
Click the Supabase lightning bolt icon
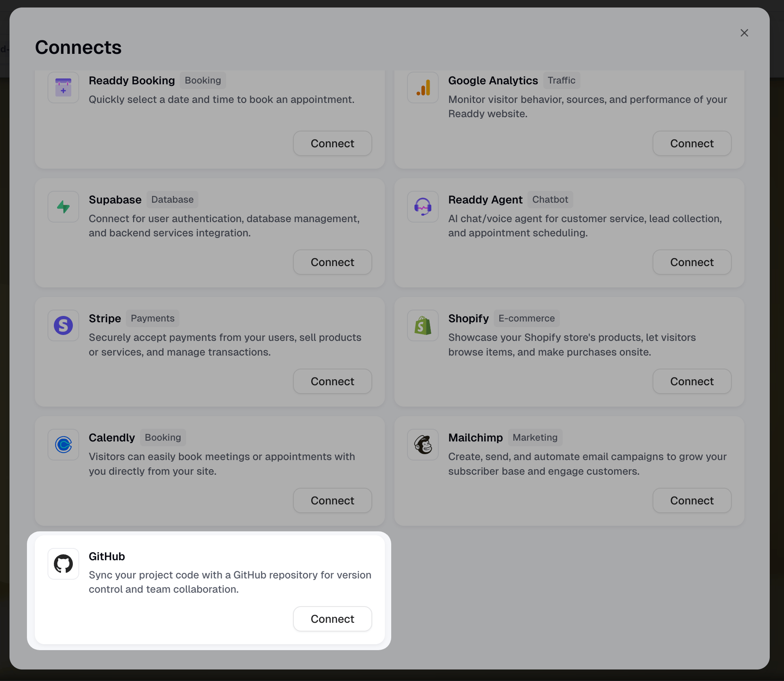[63, 207]
